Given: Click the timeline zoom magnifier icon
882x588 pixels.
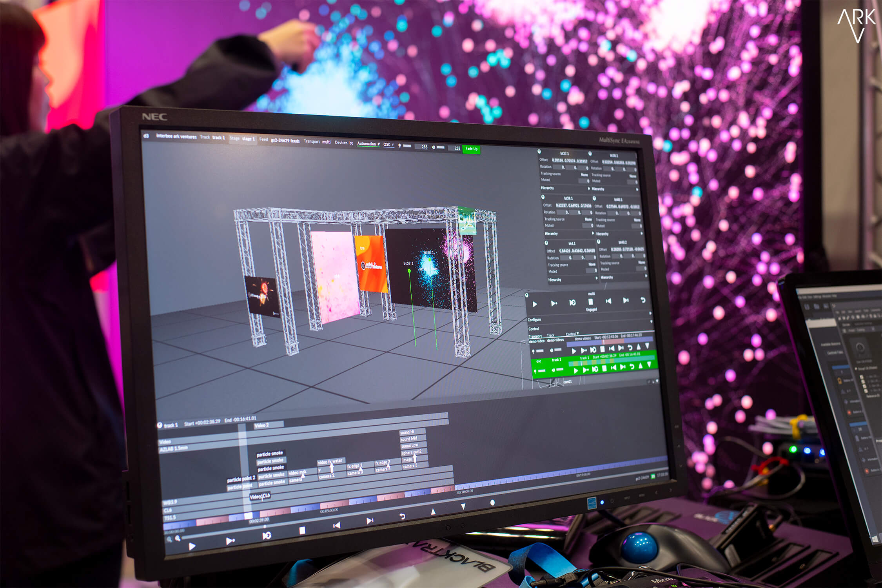Looking at the screenshot, I should 178,539.
